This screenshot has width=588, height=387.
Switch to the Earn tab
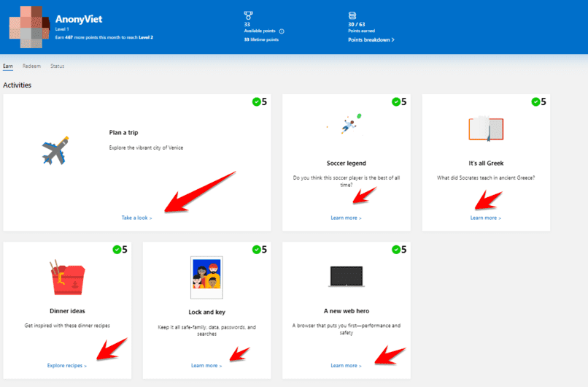pos(8,66)
